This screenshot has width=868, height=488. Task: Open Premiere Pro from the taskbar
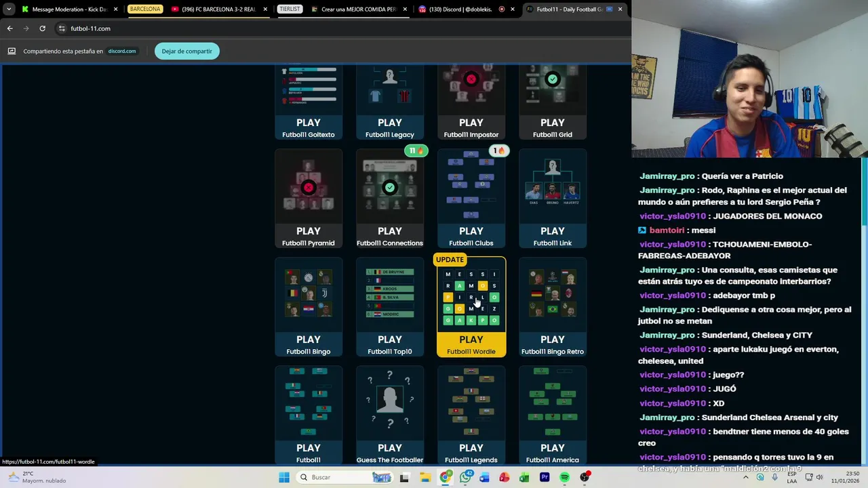tap(545, 477)
